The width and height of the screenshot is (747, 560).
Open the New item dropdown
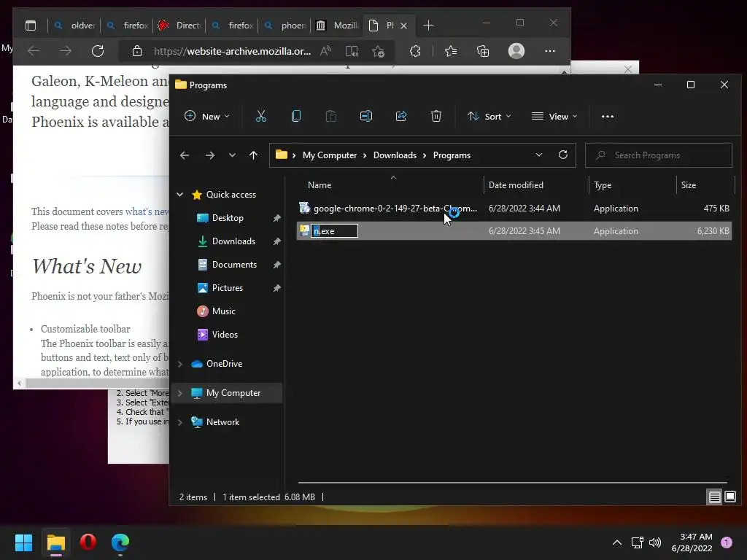[x=206, y=116]
